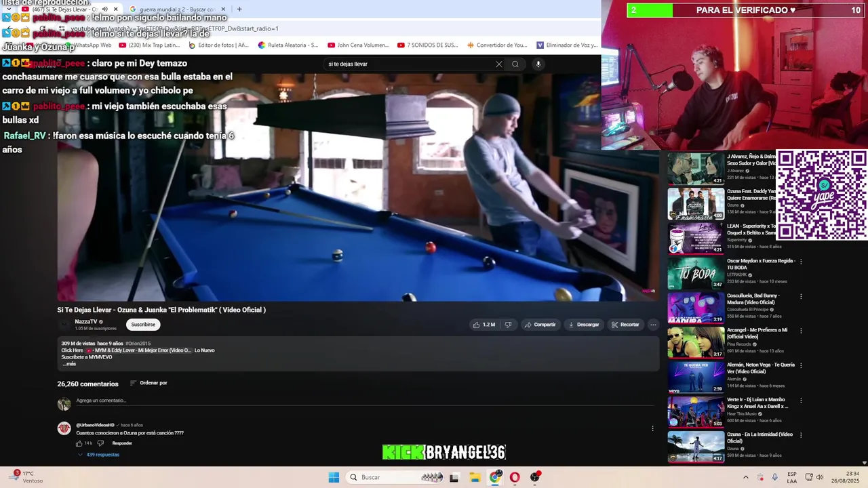Focus the Agrega un comentario field
Screen dimensions: 868x488
click(365, 401)
